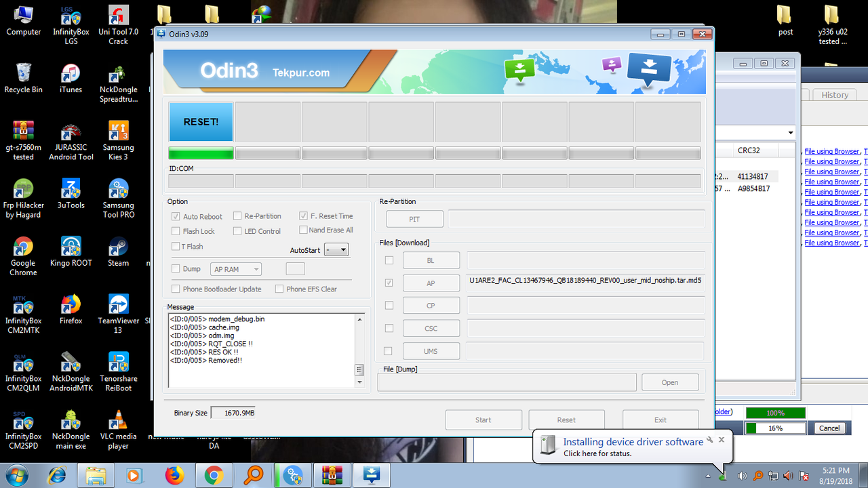Launch the InfinityBox CM2MTK shortcut
Screen dimensions: 868x488
[x=23, y=314]
